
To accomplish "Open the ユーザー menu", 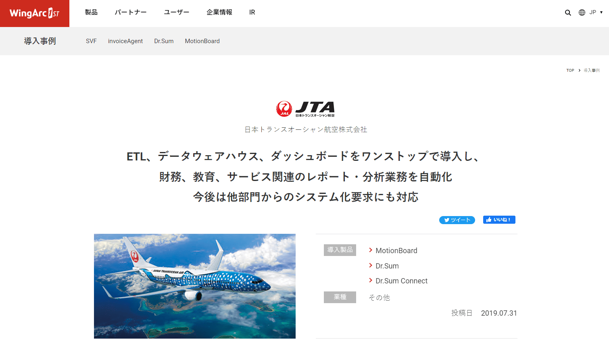I will pos(177,12).
